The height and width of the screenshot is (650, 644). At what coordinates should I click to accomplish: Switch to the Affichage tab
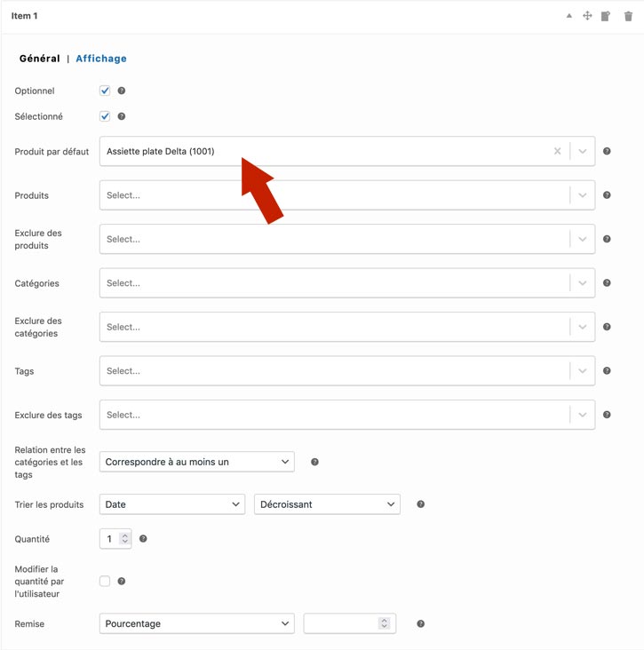(101, 59)
